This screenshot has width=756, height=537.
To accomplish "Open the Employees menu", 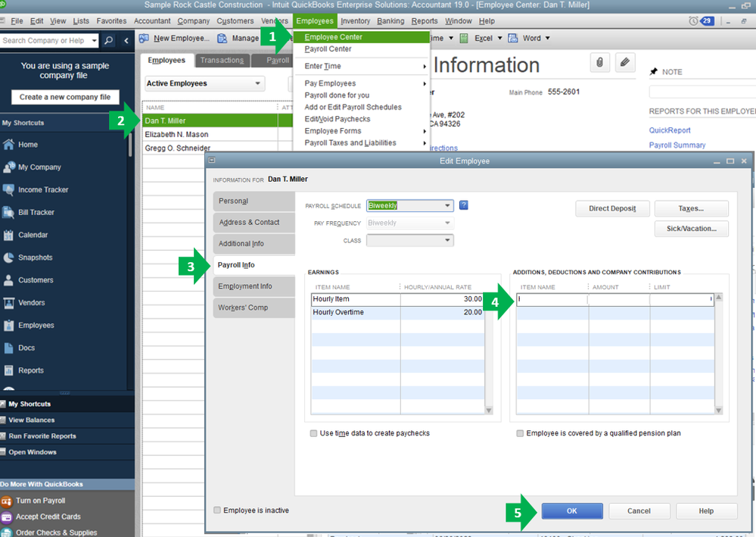I will (x=315, y=20).
